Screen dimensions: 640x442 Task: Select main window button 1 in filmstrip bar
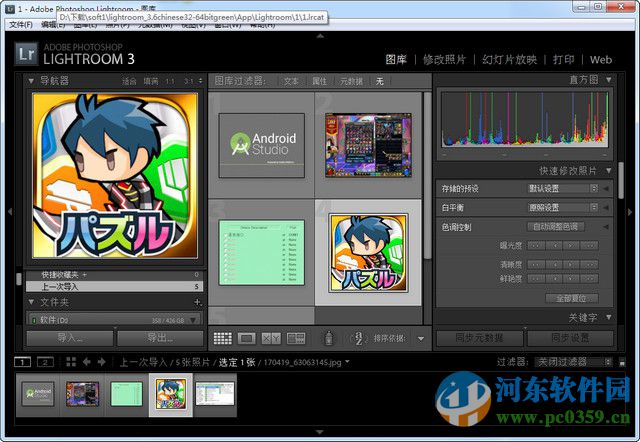(22, 362)
